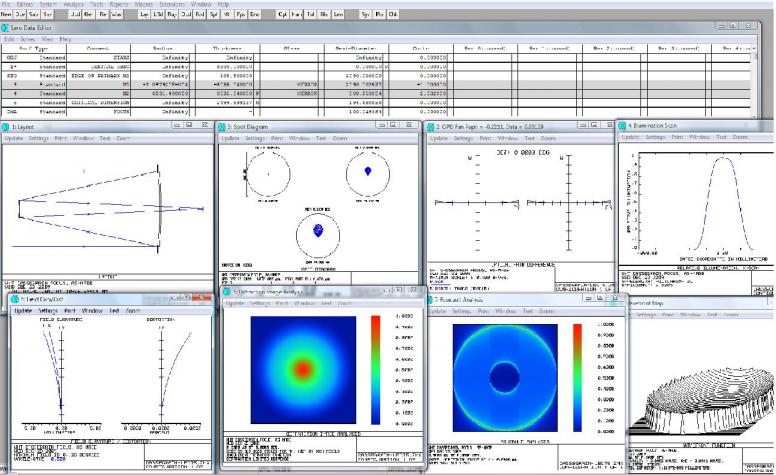Open Edit menu in Lens Data Editor
The height and width of the screenshot is (475, 776).
pos(9,39)
